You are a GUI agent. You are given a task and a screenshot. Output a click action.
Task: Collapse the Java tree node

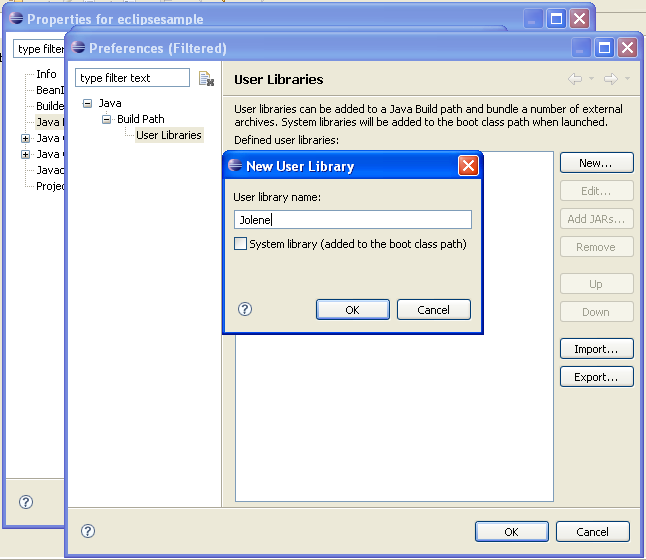click(x=88, y=103)
